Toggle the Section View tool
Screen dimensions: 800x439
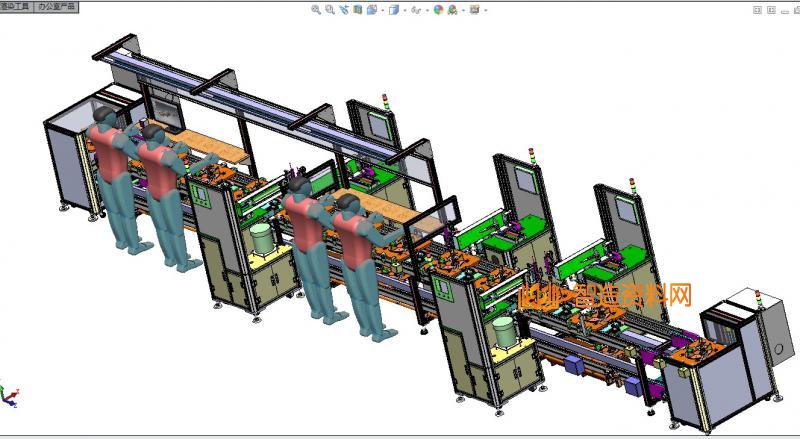click(357, 10)
